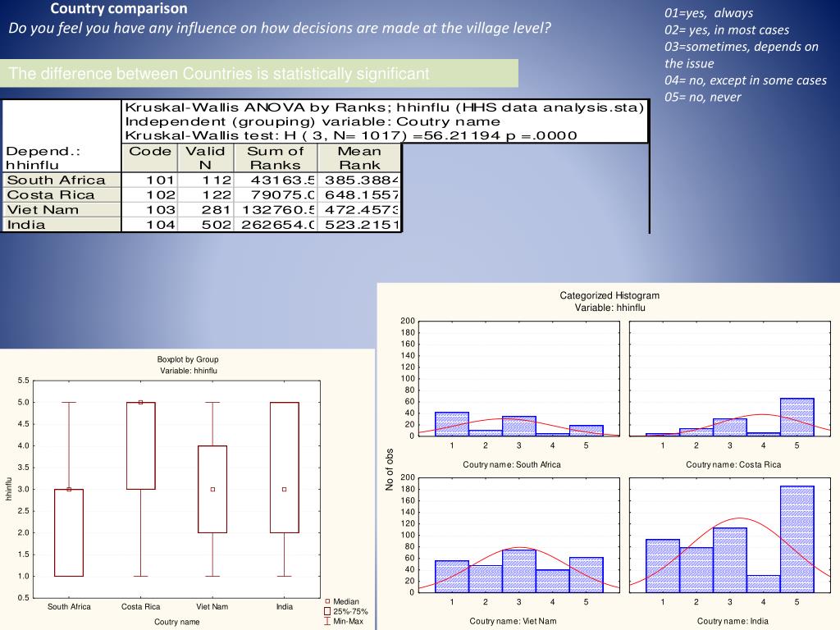Click Costa Rica histogram bar for category 5
The height and width of the screenshot is (630, 840).
[797, 417]
